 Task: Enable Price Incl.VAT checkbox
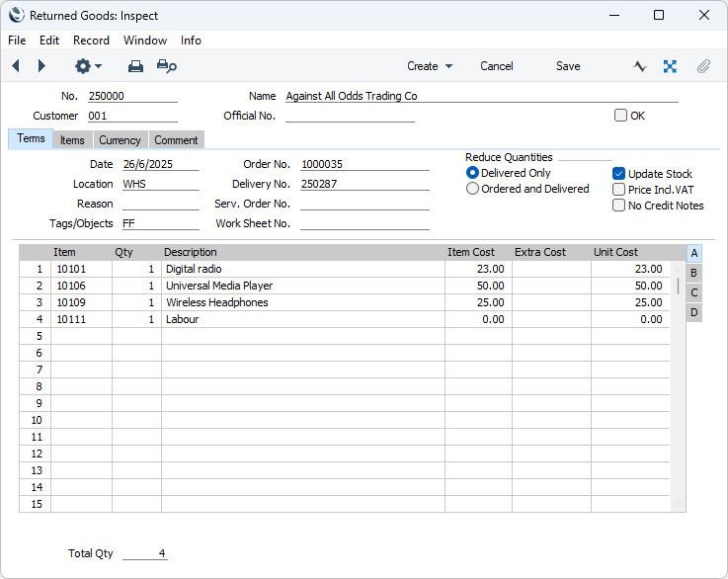coord(618,190)
